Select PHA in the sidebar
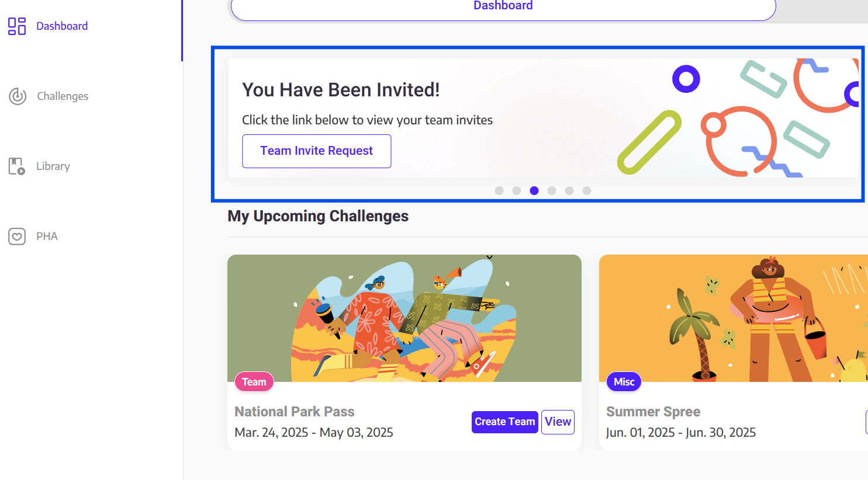 click(x=47, y=236)
